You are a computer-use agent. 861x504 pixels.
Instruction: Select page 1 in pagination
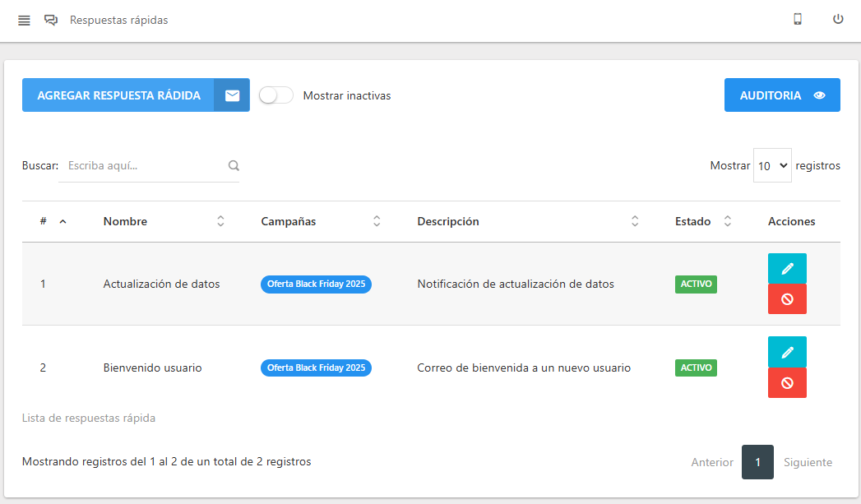pos(757,462)
